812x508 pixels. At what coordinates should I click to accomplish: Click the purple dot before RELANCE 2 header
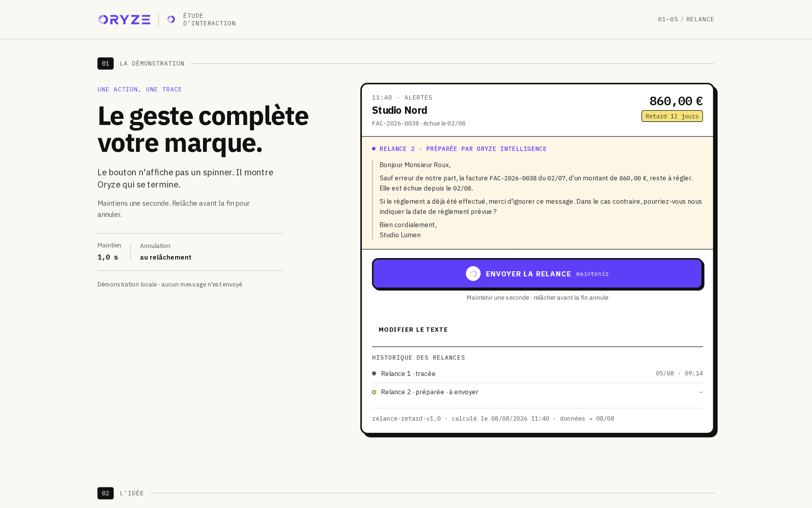point(374,149)
